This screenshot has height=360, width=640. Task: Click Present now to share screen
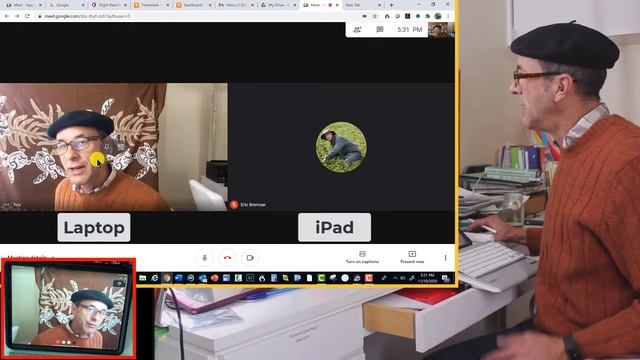coord(412,258)
